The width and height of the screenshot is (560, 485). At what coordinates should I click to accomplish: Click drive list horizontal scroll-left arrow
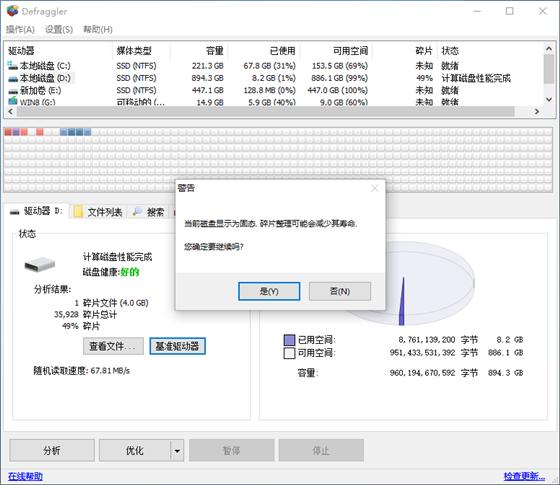10,111
